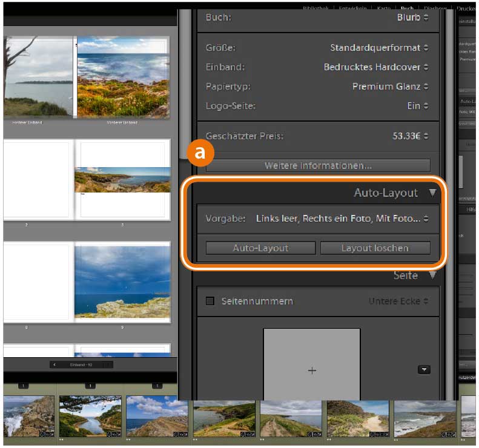Image resolution: width=479 pixels, height=448 pixels.
Task: Switch to the Karte module tab
Action: pos(384,8)
